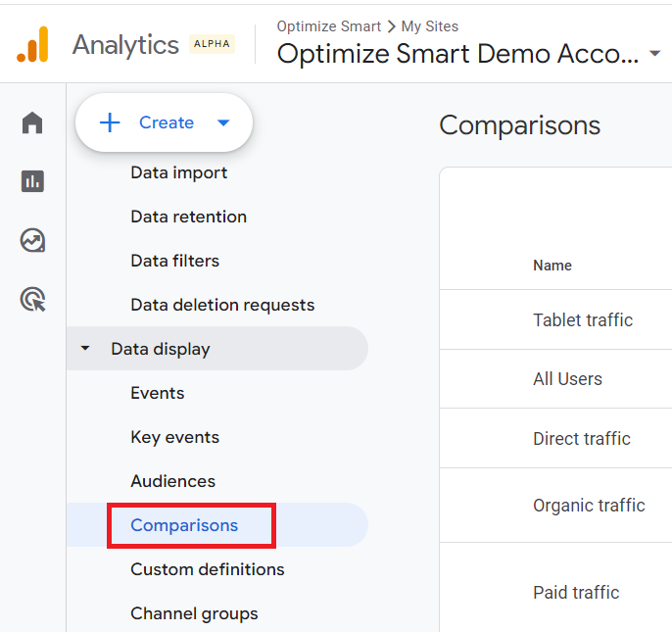The width and height of the screenshot is (672, 632).
Task: Open the Advertising target cursor icon
Action: click(x=32, y=299)
